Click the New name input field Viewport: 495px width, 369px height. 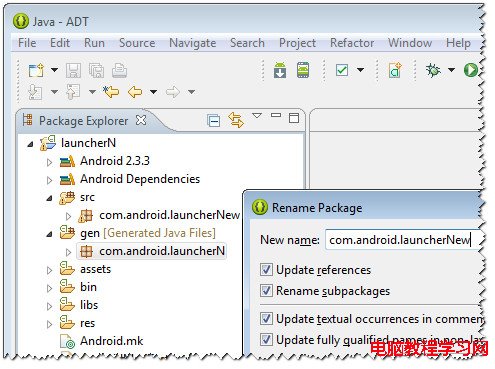point(403,240)
